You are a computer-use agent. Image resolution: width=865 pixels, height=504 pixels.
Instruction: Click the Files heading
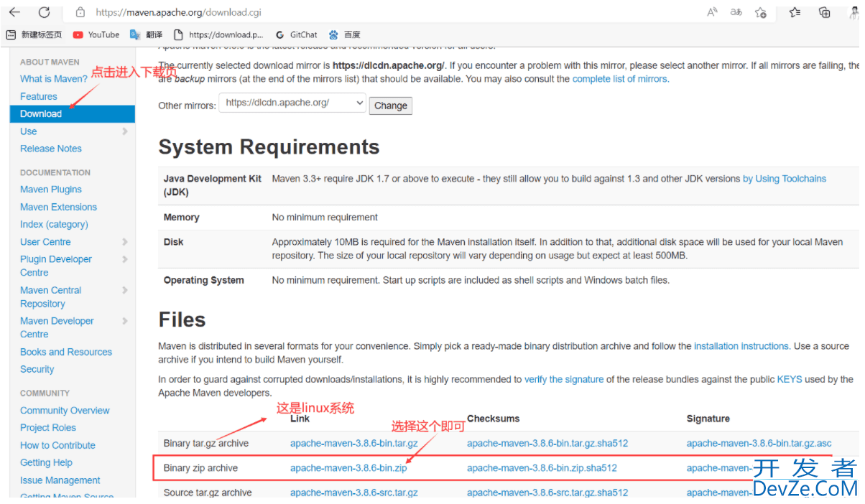(182, 320)
